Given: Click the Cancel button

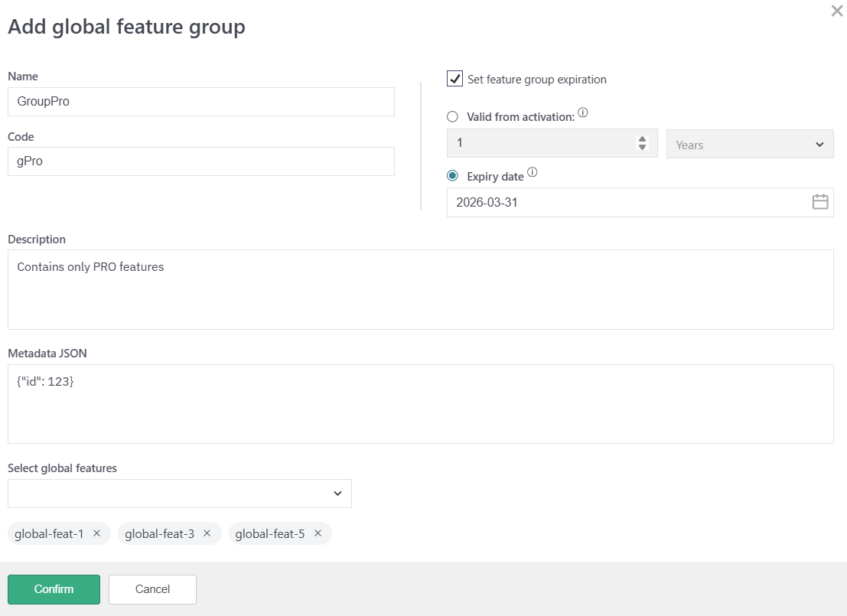Looking at the screenshot, I should pyautogui.click(x=152, y=589).
